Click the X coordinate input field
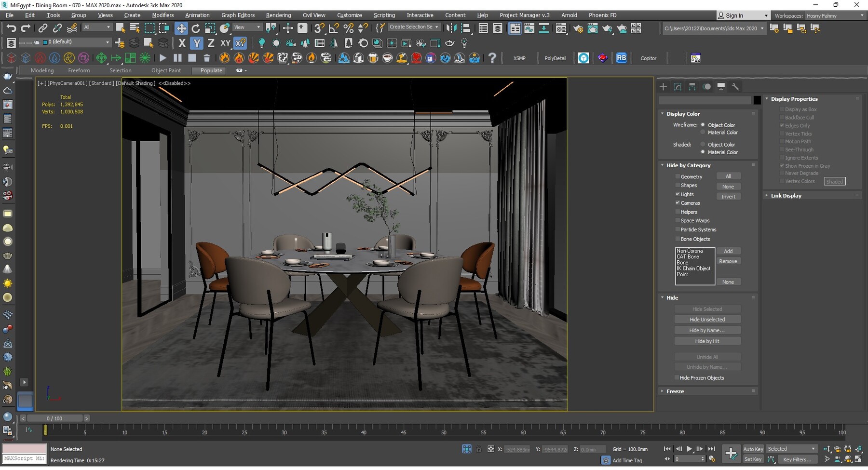The height and width of the screenshot is (470, 868). (516, 449)
